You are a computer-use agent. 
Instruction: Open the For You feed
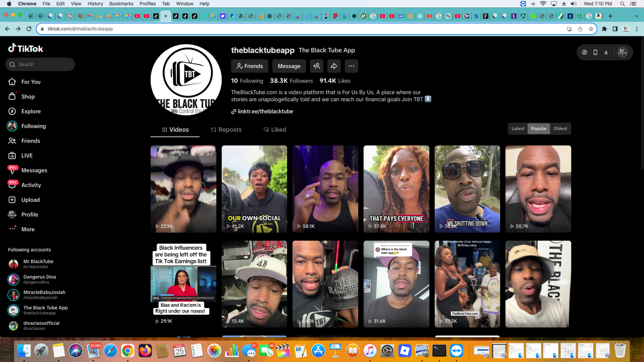click(31, 82)
